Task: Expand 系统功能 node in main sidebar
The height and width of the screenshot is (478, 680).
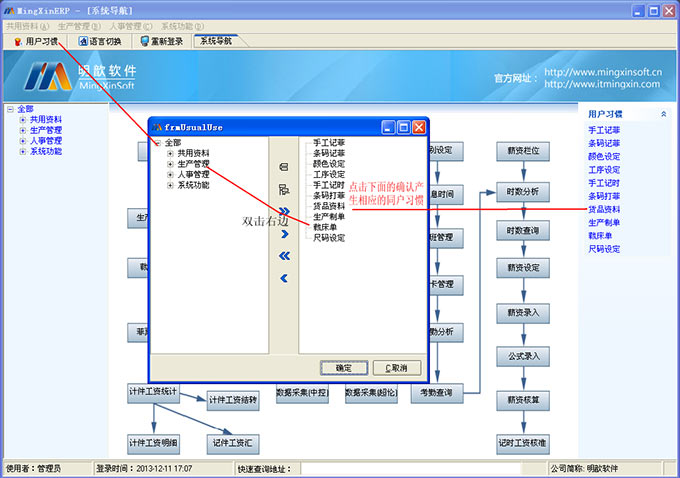Action: tap(23, 151)
